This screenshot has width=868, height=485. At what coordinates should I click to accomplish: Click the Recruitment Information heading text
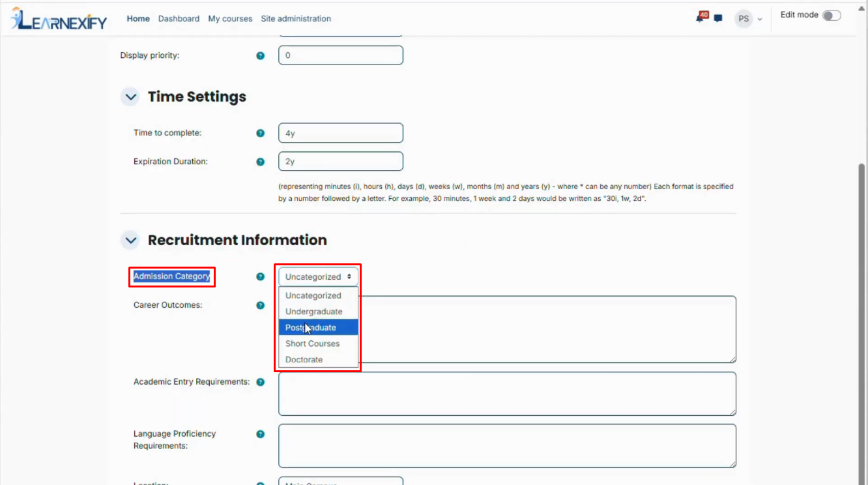237,241
